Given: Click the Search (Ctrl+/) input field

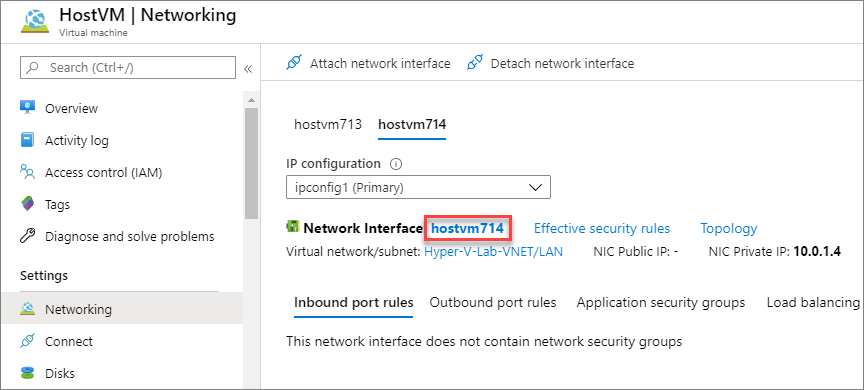Looking at the screenshot, I should coord(128,68).
